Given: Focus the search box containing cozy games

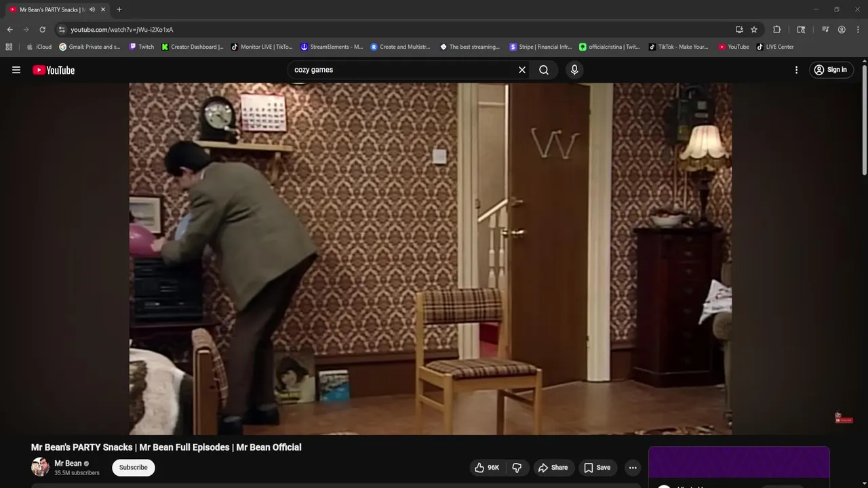Looking at the screenshot, I should point(403,70).
